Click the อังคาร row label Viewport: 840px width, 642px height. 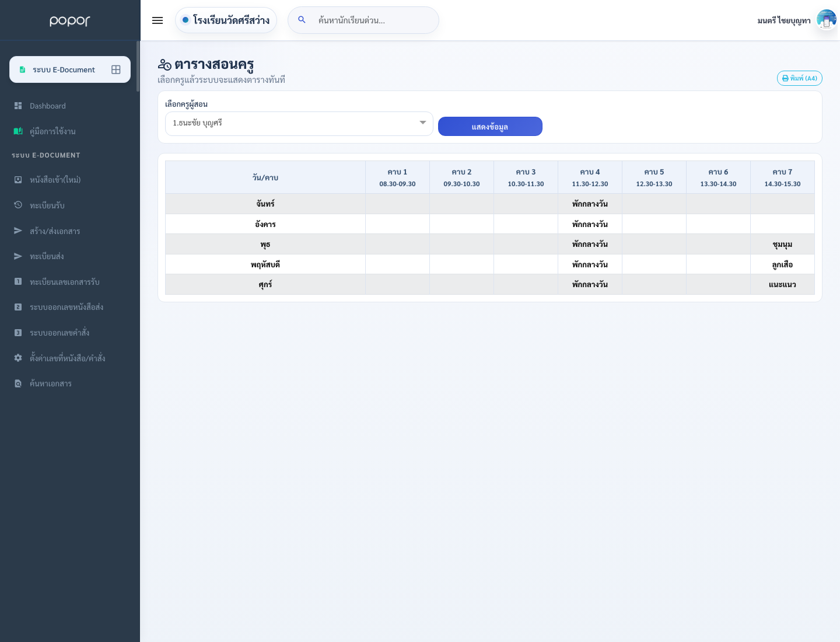265,224
